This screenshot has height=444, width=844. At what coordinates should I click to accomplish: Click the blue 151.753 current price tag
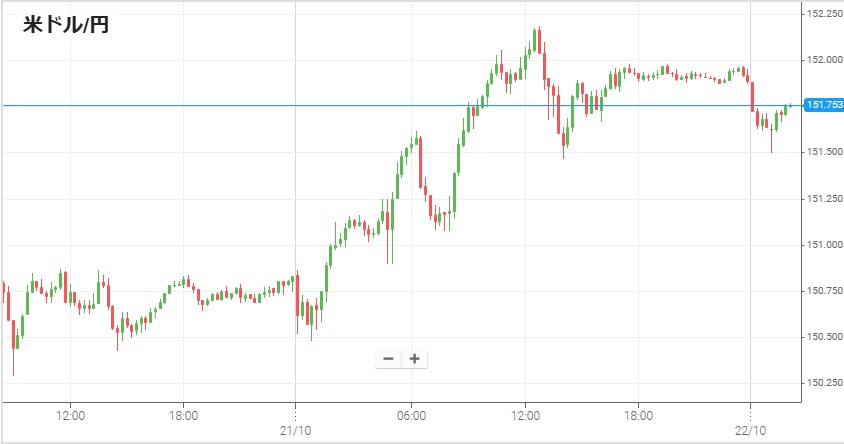click(824, 105)
